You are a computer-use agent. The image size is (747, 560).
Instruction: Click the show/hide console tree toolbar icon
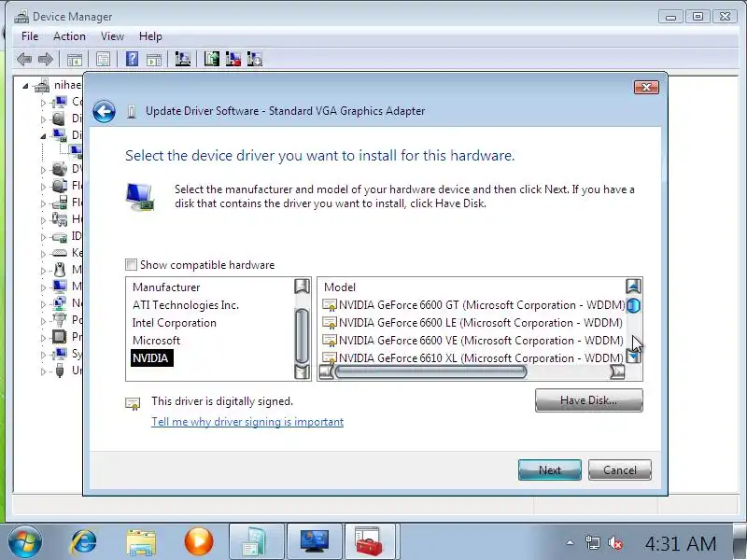pyautogui.click(x=75, y=60)
